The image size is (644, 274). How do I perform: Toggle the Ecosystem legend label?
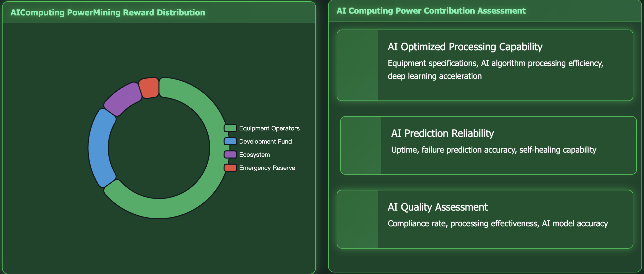click(254, 155)
